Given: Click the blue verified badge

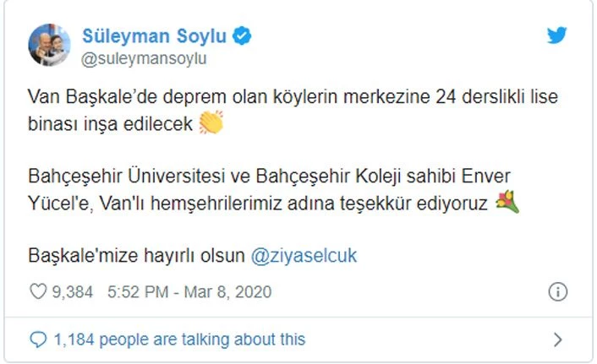Looking at the screenshot, I should point(241,36).
